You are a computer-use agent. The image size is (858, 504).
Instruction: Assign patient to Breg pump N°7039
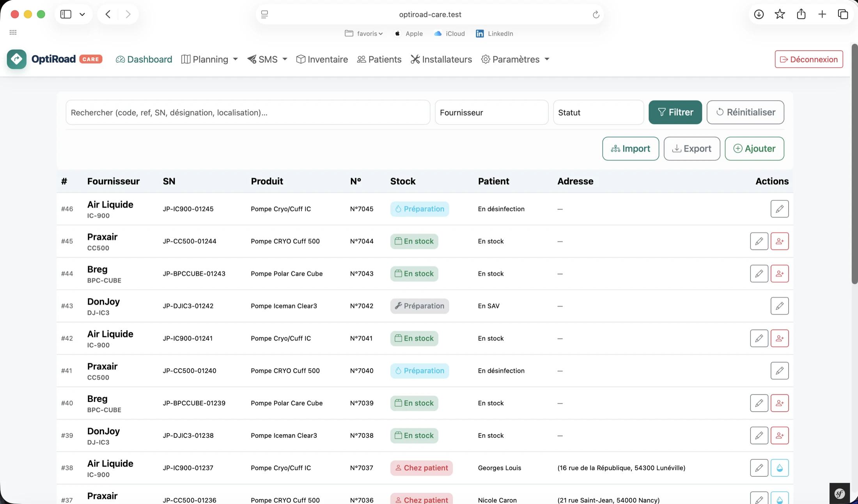coord(779,403)
